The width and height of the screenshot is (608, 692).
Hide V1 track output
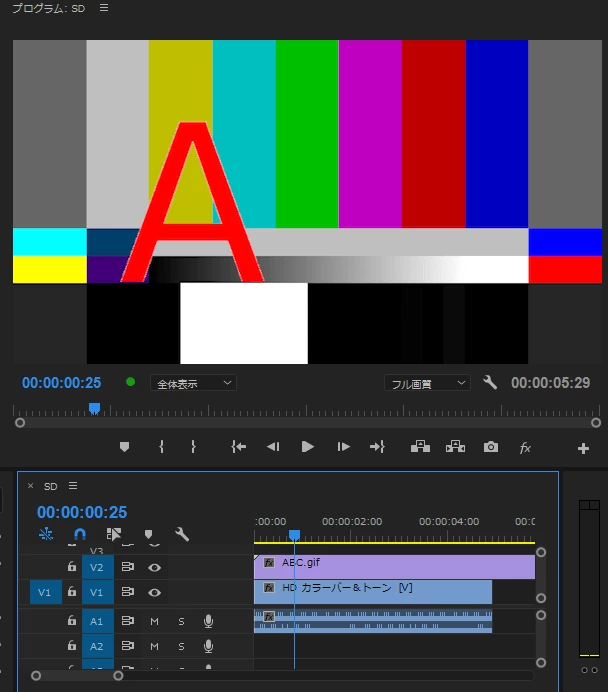pyautogui.click(x=154, y=592)
